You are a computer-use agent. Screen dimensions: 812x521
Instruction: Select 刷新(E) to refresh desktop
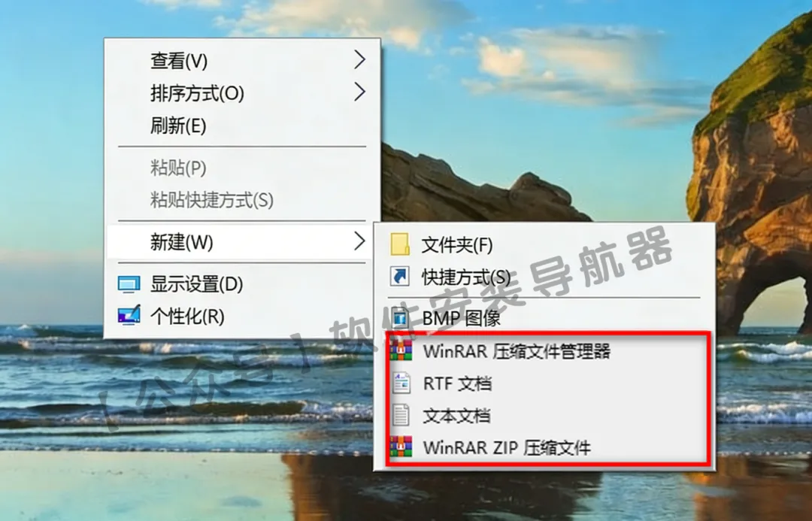(x=178, y=126)
